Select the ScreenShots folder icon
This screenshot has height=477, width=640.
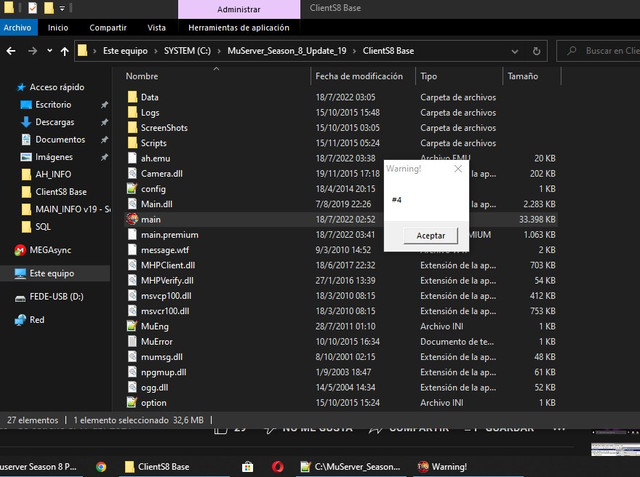132,128
